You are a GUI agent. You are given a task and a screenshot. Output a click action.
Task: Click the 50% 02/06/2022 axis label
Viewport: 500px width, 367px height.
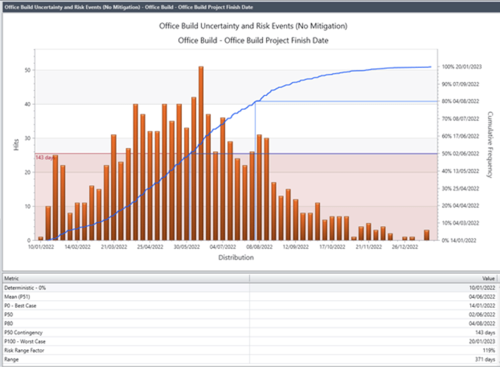pyautogui.click(x=460, y=154)
